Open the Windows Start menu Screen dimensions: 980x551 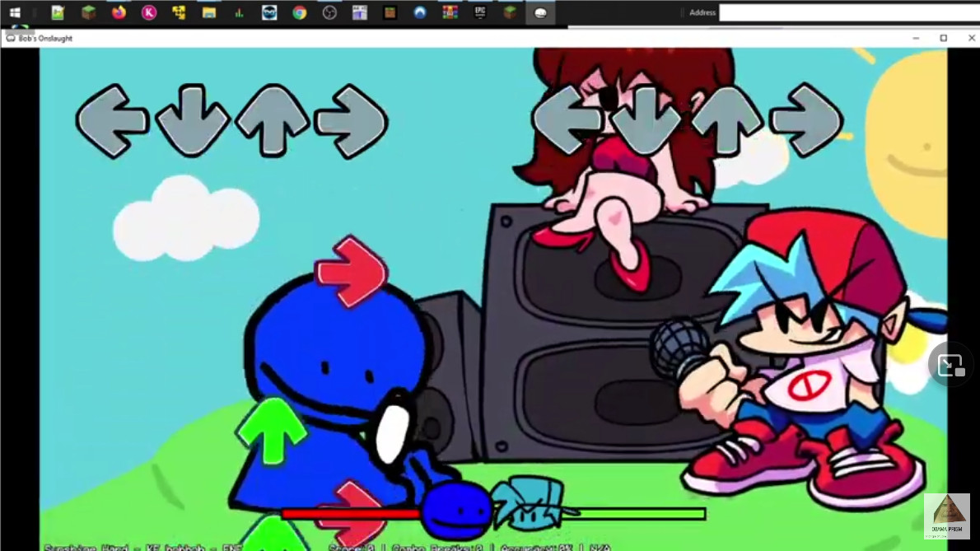coord(15,12)
